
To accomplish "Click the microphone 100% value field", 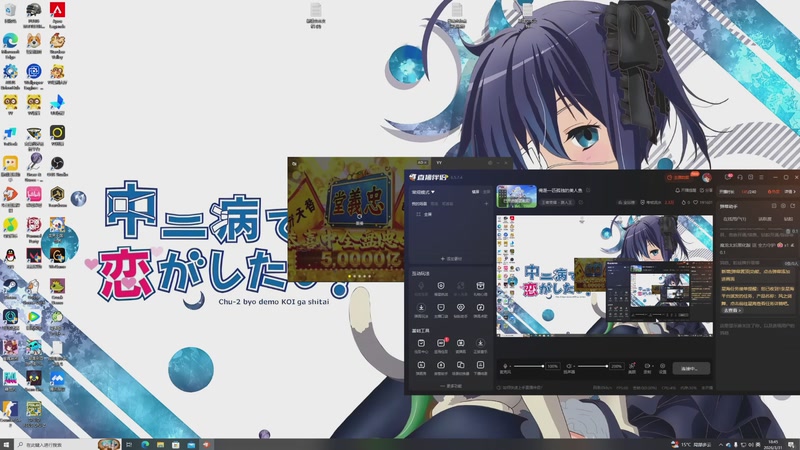I will [x=553, y=366].
